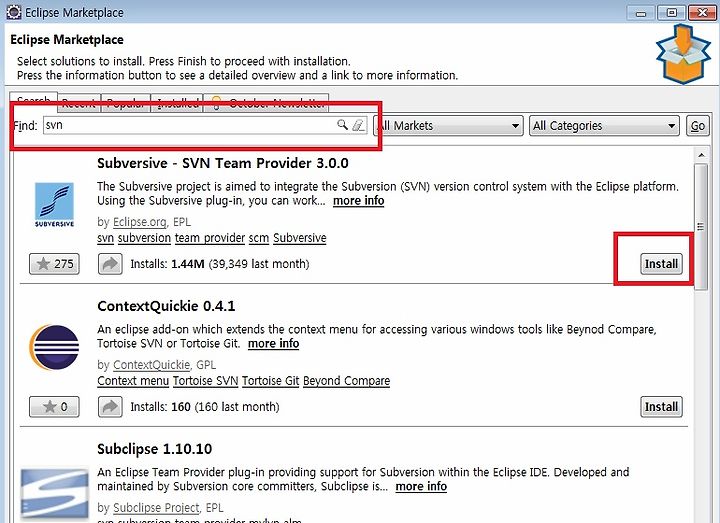This screenshot has width=720, height=523.
Task: Click the Subclipse 1.10.10 title
Action: pyautogui.click(x=155, y=449)
